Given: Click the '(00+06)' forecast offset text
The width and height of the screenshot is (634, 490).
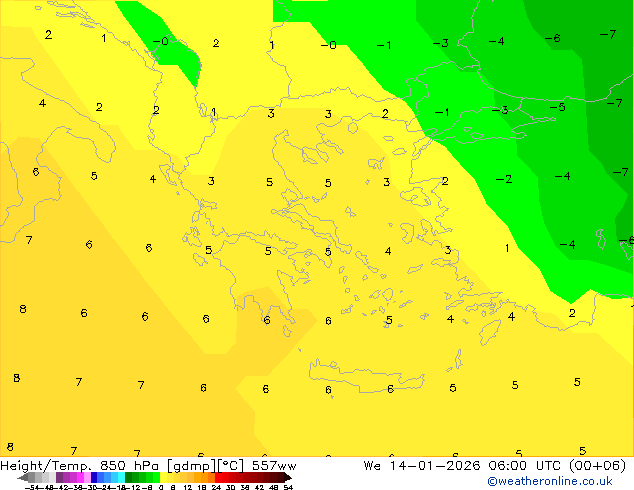Looking at the screenshot, I should click(x=598, y=466).
